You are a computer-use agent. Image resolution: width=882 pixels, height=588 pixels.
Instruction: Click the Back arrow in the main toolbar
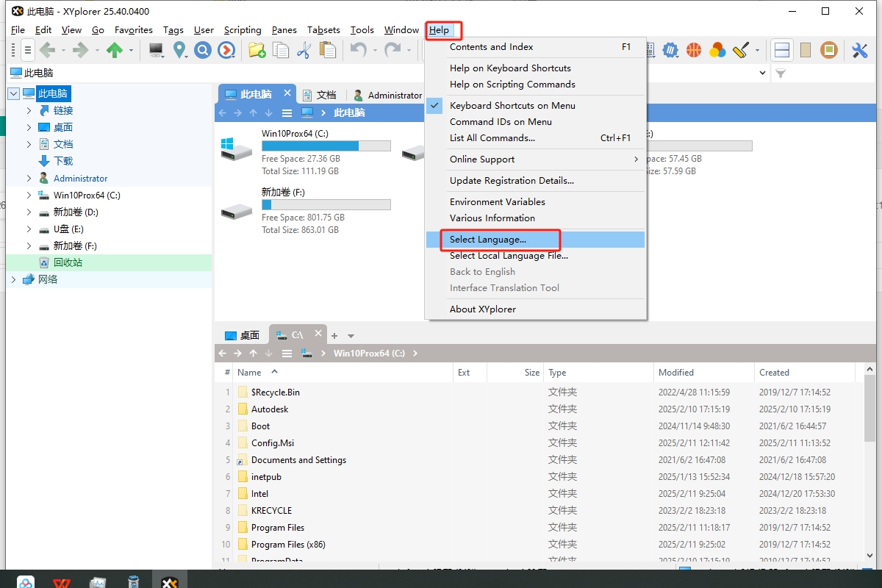(47, 50)
